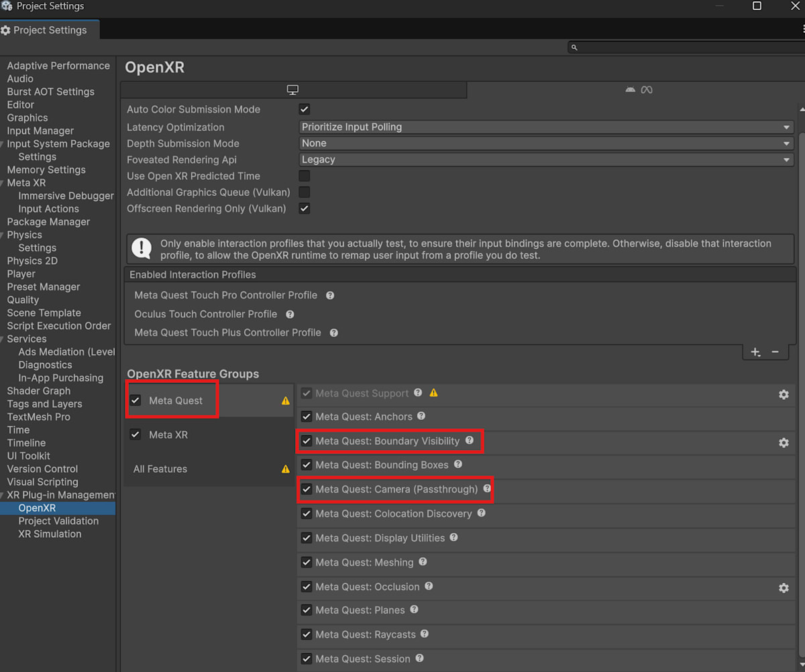The width and height of the screenshot is (805, 672).
Task: Uncheck Meta Quest: Meshing feature
Action: click(307, 562)
